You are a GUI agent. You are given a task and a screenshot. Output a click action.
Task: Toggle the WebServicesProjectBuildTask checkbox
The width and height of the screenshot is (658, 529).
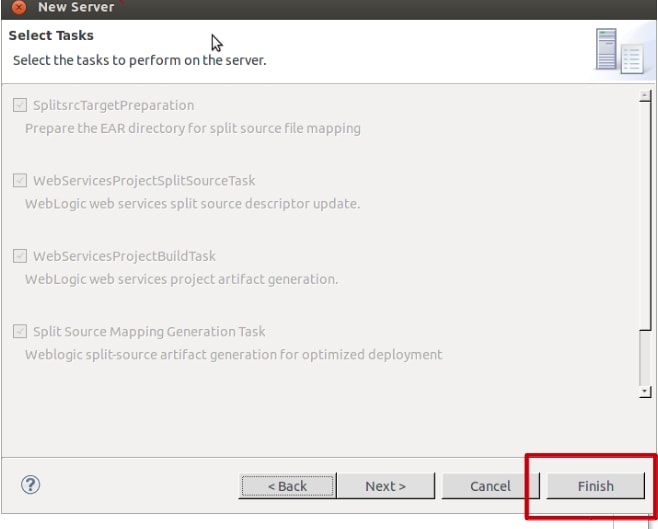pyautogui.click(x=20, y=256)
